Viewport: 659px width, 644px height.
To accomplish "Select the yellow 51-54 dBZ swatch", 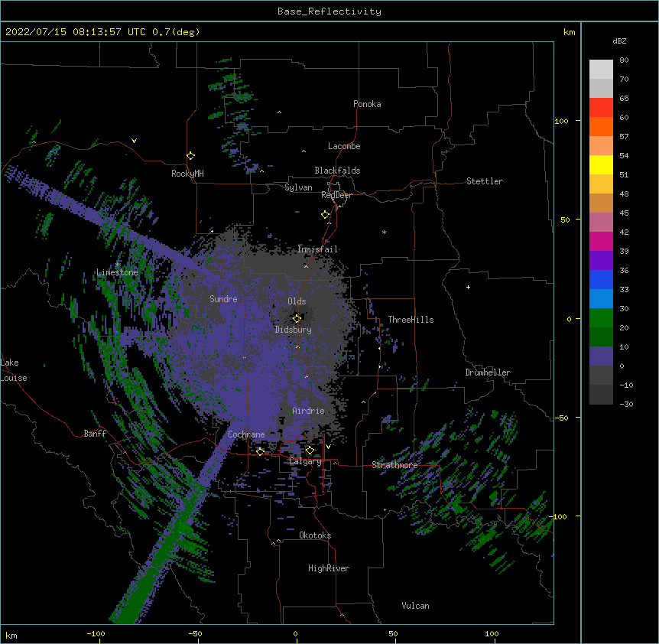I will click(x=601, y=164).
